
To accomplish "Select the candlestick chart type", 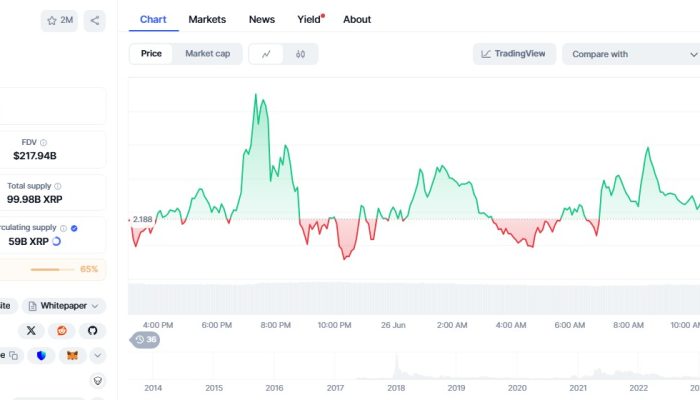I will coord(300,54).
